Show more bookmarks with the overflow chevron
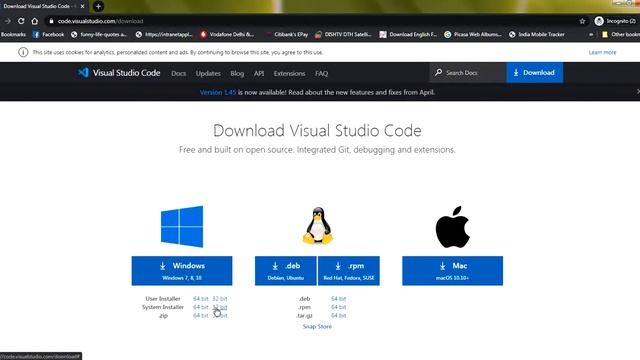The image size is (640, 360). [x=591, y=35]
